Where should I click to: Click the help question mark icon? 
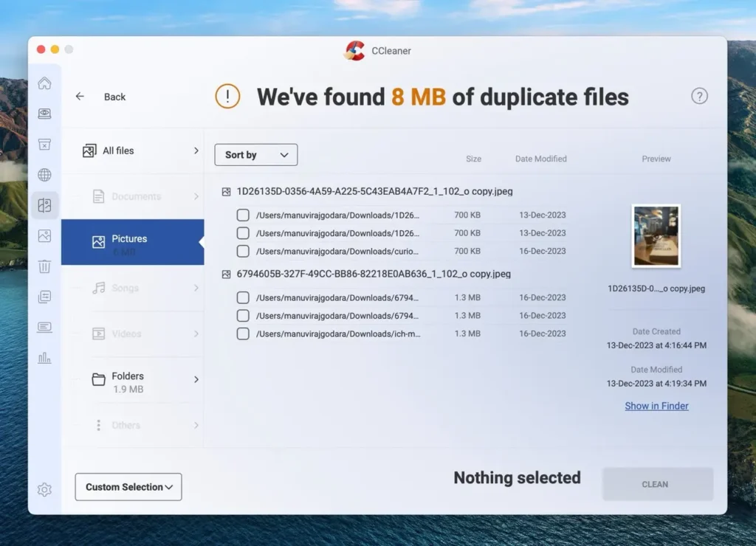coord(699,96)
